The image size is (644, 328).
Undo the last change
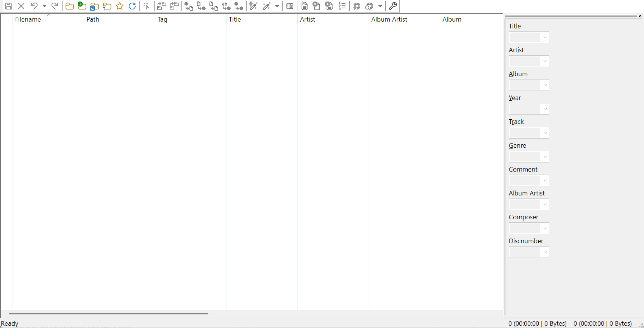tap(34, 6)
